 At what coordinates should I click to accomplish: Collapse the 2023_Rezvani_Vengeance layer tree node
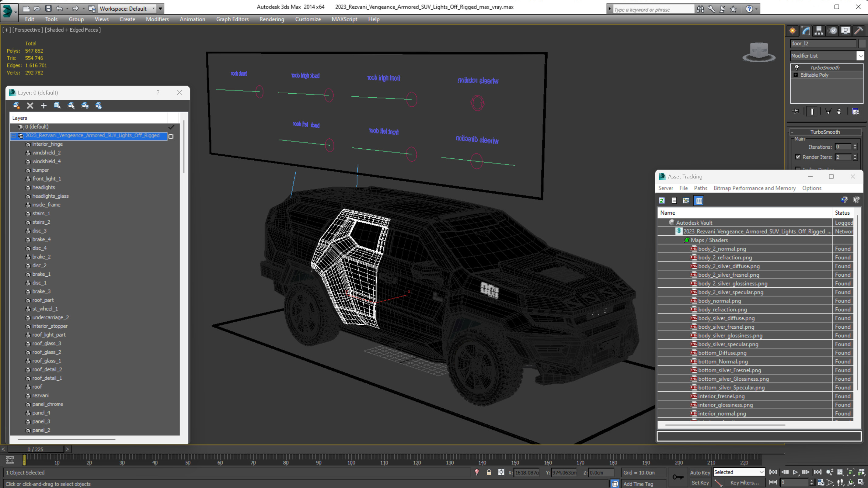click(14, 136)
